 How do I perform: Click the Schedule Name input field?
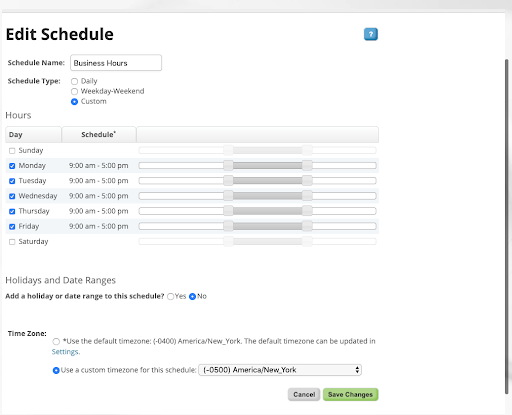click(116, 63)
